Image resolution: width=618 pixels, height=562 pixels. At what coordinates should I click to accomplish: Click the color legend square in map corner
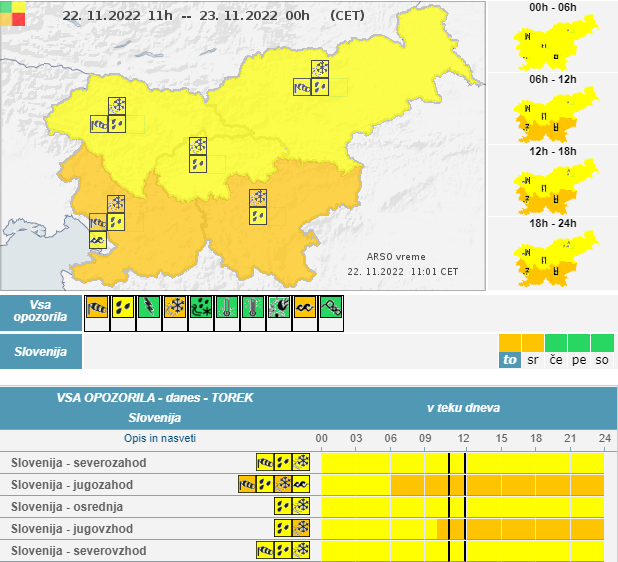pos(13,14)
